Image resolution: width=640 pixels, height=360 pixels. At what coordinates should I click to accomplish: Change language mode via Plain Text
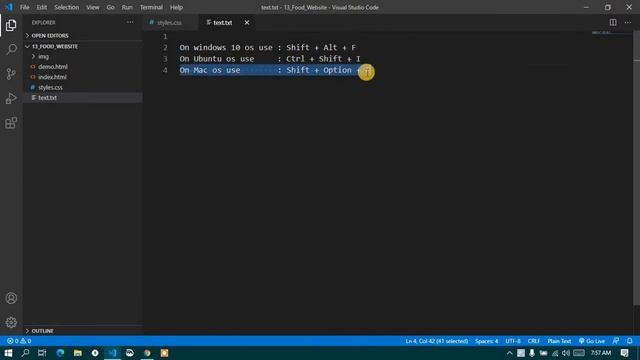tap(559, 341)
